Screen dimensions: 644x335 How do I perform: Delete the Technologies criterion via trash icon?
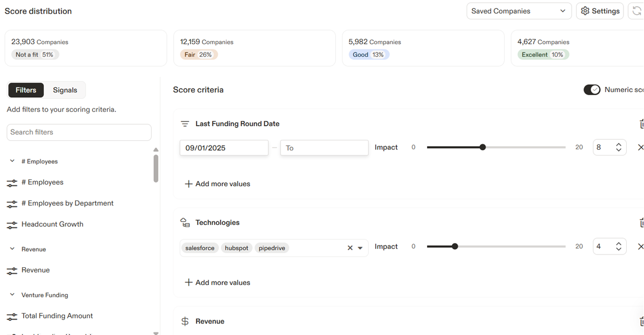pyautogui.click(x=641, y=223)
